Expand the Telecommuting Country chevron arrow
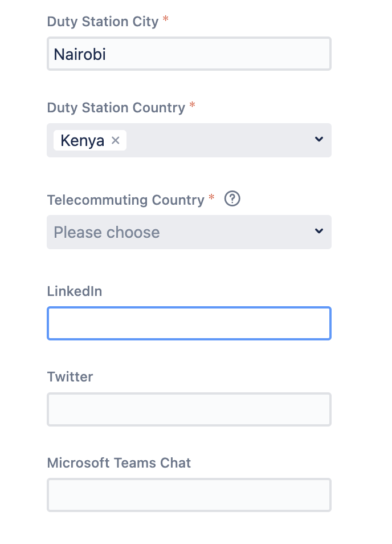The image size is (392, 544). [x=319, y=231]
